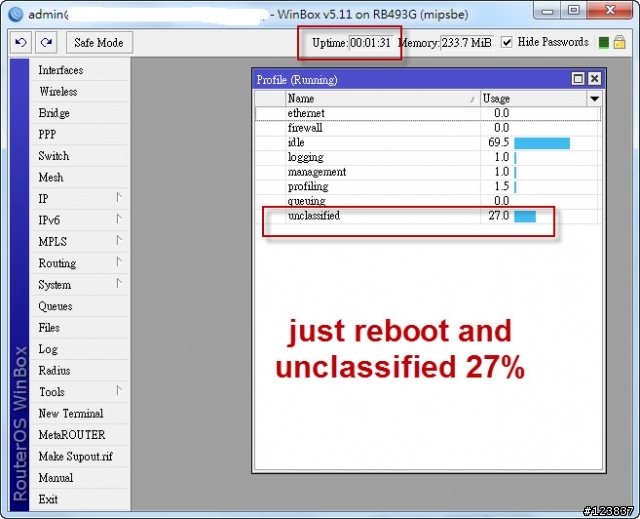Expand the MPLS submenu
Image resolution: width=640 pixels, height=519 pixels.
click(x=80, y=242)
